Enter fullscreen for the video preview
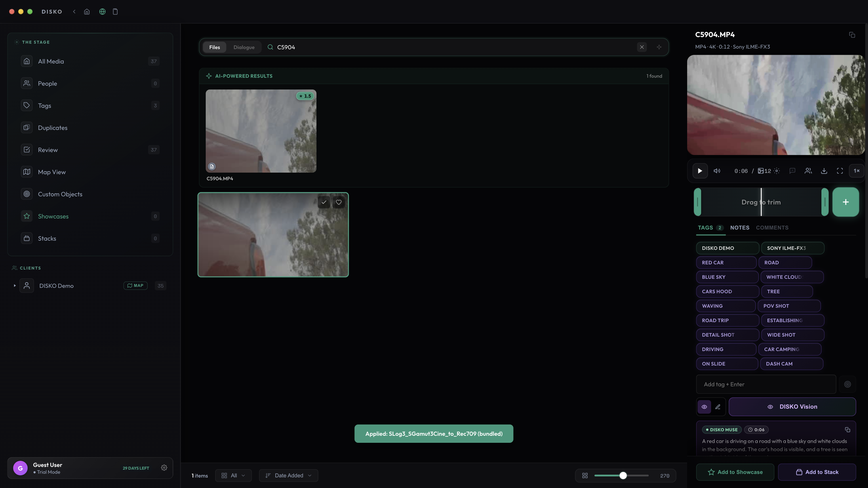868x488 pixels. point(840,171)
